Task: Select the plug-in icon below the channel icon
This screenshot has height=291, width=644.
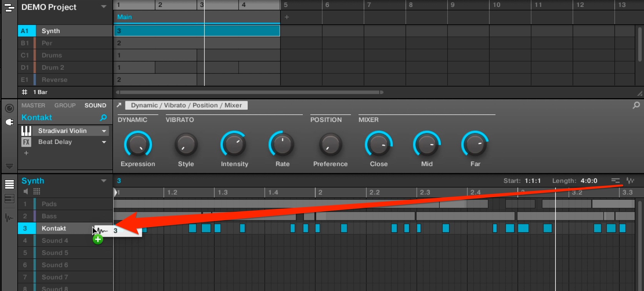Action: tap(10, 122)
